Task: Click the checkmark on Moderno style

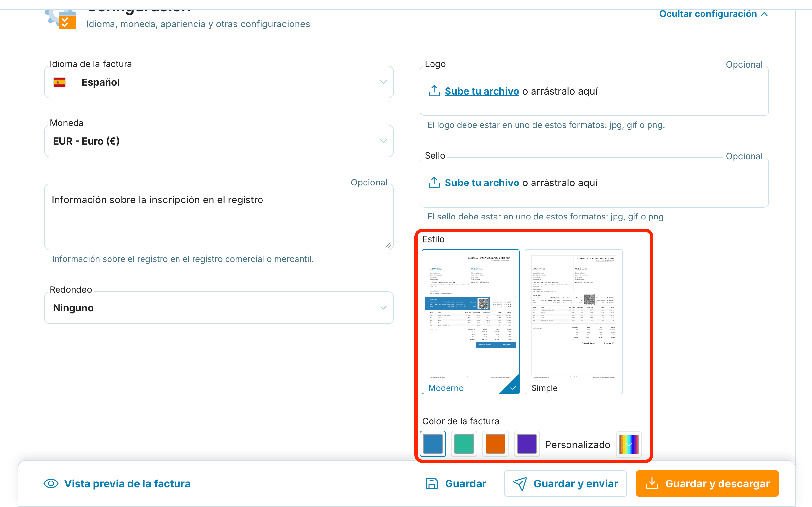Action: pyautogui.click(x=513, y=388)
